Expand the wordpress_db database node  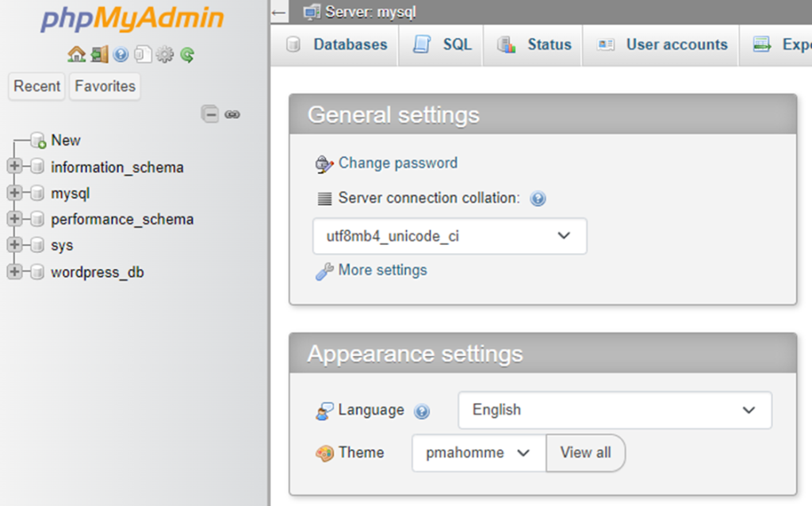[14, 272]
